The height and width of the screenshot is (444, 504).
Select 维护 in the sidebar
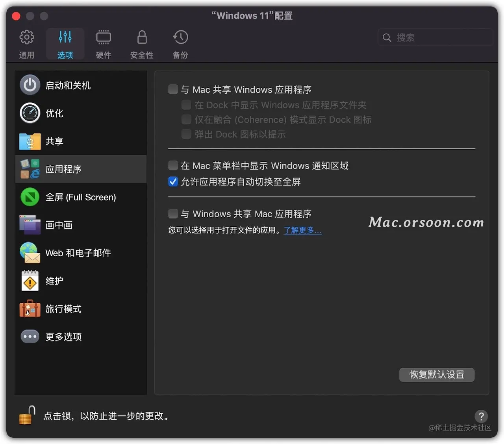coord(54,281)
